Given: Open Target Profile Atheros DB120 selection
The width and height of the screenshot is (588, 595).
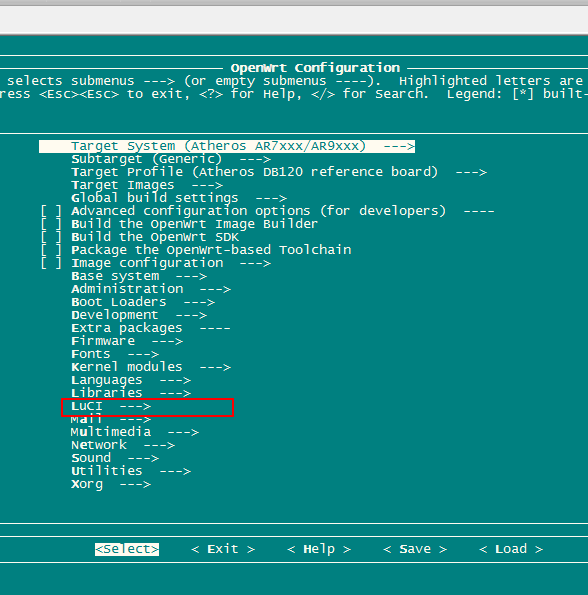Looking at the screenshot, I should (279, 172).
